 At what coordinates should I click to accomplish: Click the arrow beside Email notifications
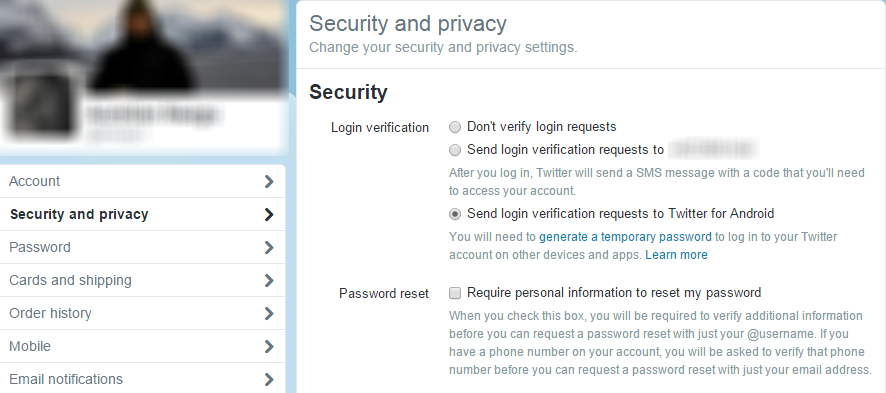point(269,379)
